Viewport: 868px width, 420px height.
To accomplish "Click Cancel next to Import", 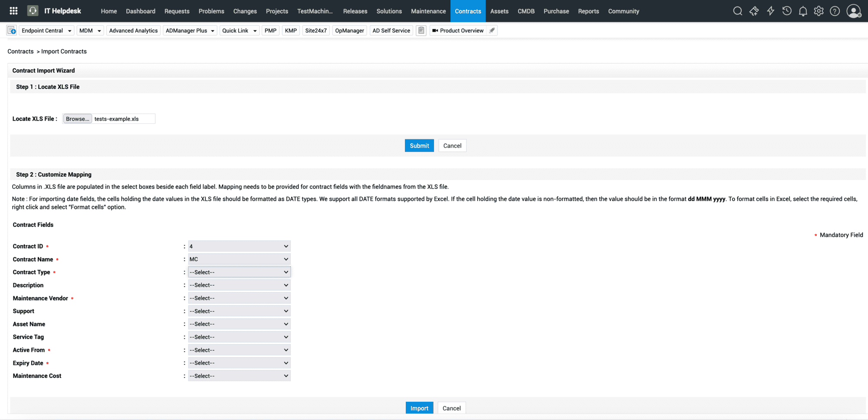I will (451, 408).
